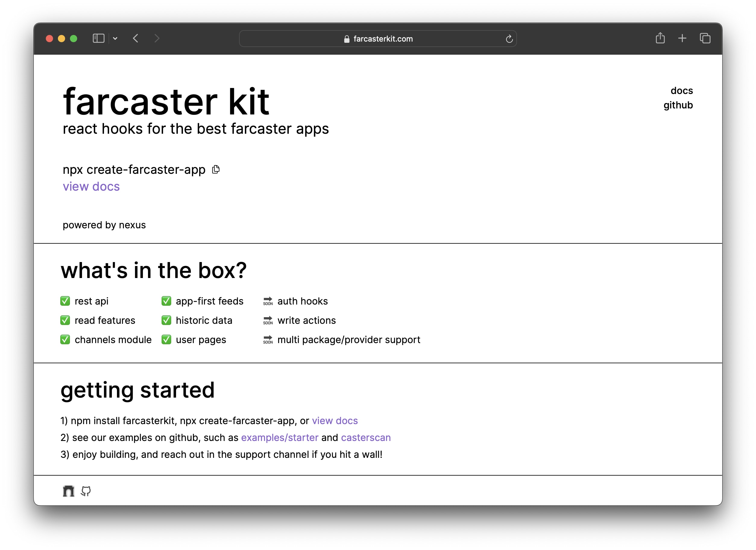
Task: Open the github nav link
Action: coord(678,105)
